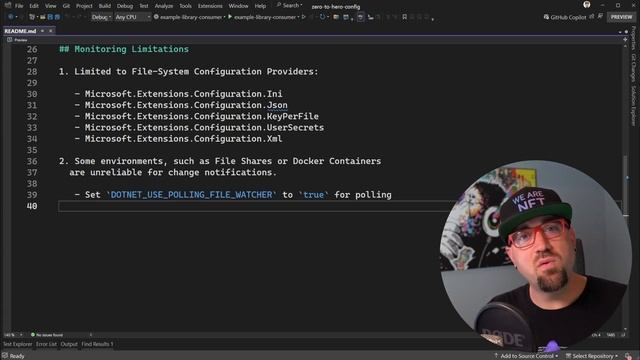Click the New Item toolbar icon
Screen dimensions: 640x360
32,17
